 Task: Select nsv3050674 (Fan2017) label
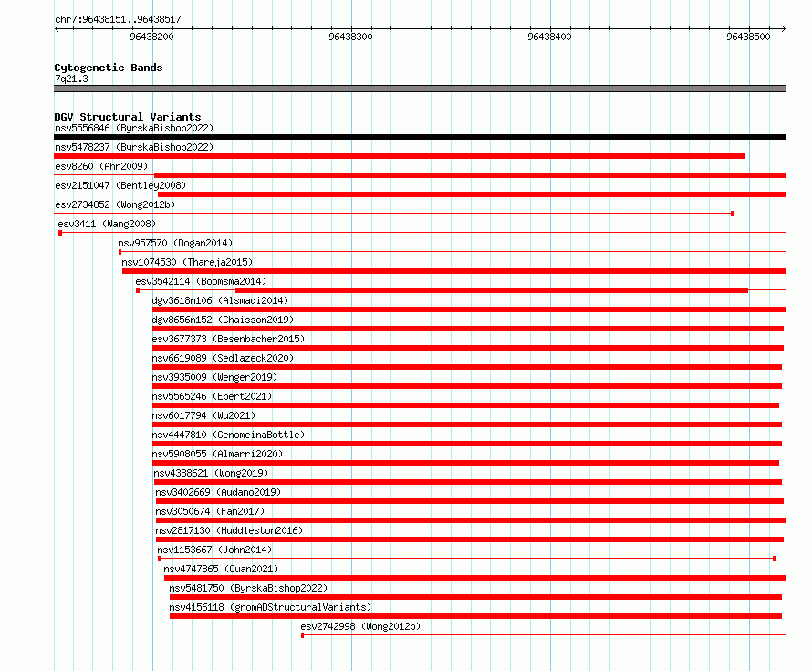(x=210, y=511)
